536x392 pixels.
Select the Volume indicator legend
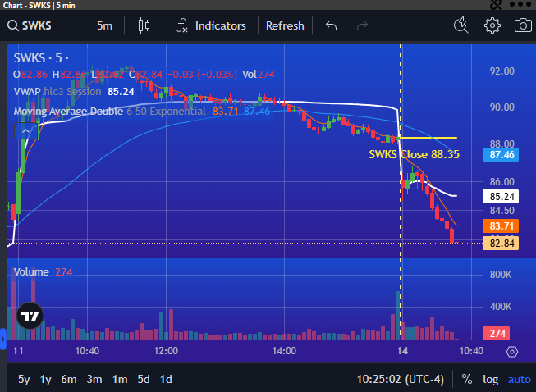31,272
